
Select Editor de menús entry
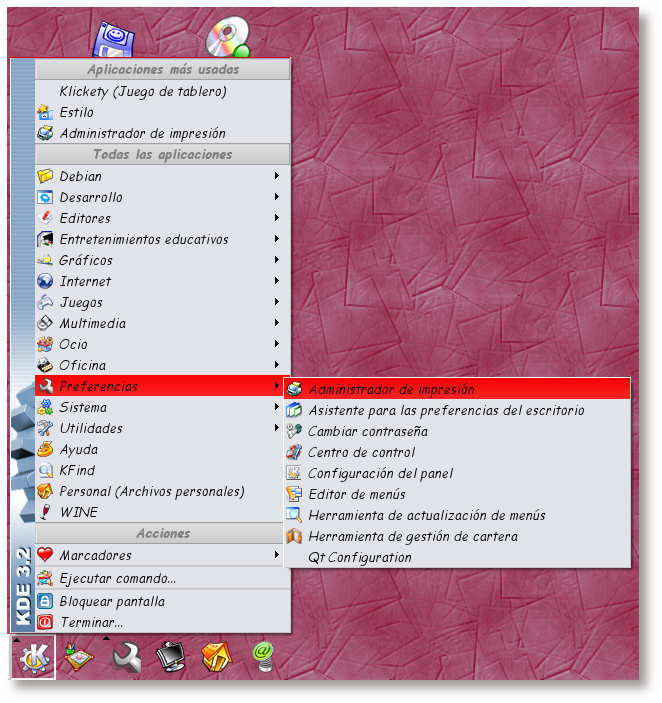(x=356, y=494)
